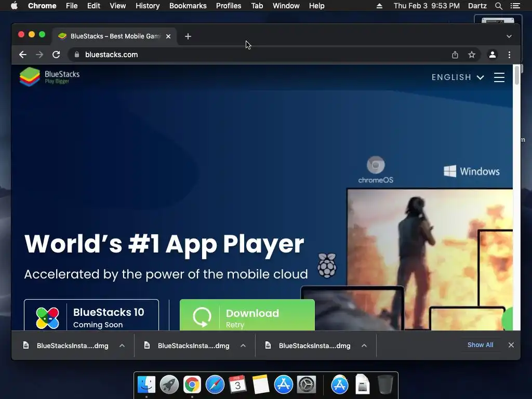Expand options for second dmg download
The width and height of the screenshot is (532, 399).
coord(243,345)
